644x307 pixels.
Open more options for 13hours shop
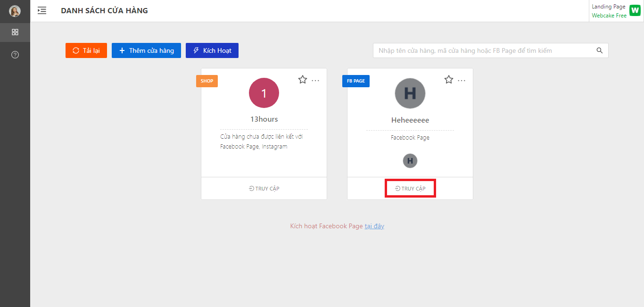point(315,81)
